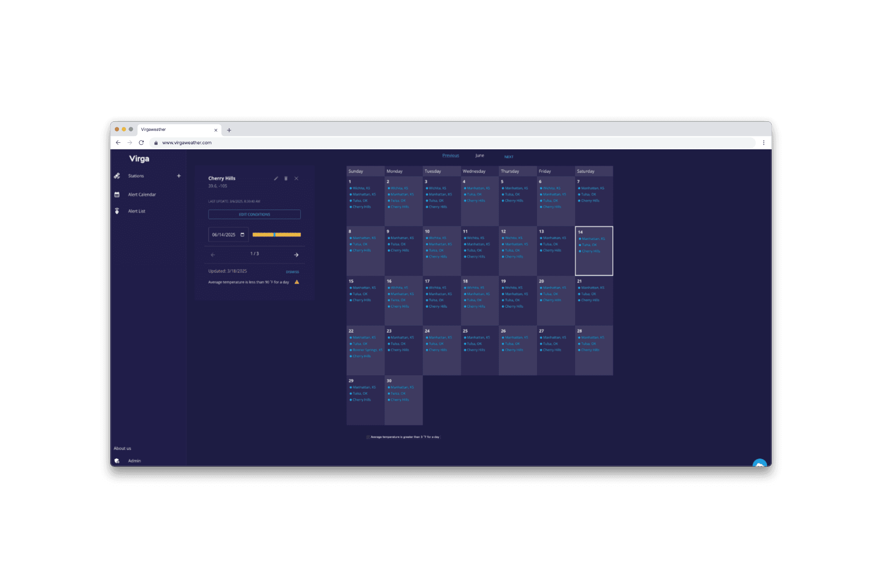Screen dimensions: 882x588
Task: Go to next alert with right arrow
Action: [x=296, y=255]
